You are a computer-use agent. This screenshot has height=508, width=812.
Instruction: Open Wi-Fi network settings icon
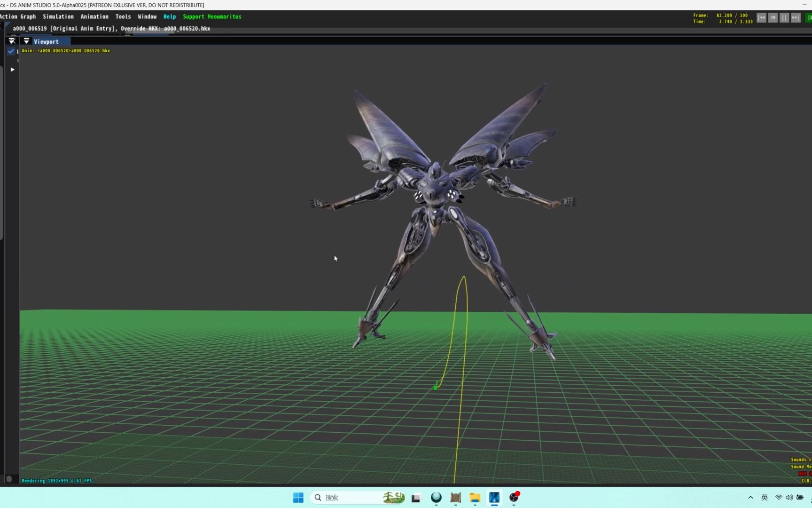pos(779,498)
